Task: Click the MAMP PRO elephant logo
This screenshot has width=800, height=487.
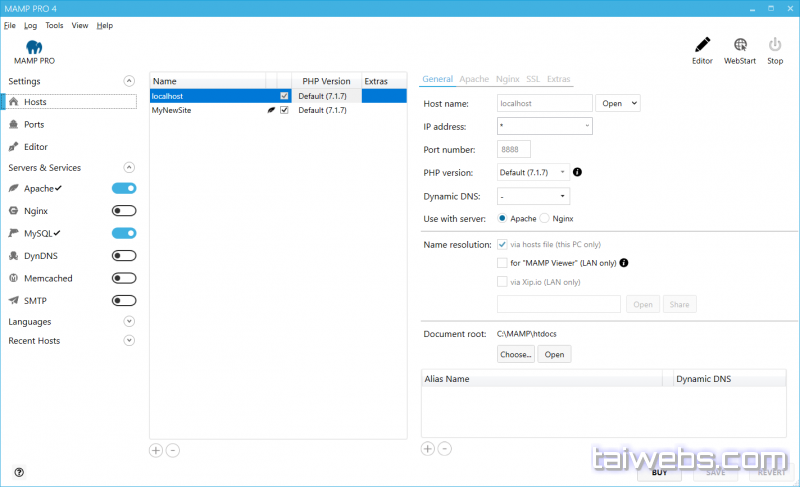Action: [x=34, y=47]
